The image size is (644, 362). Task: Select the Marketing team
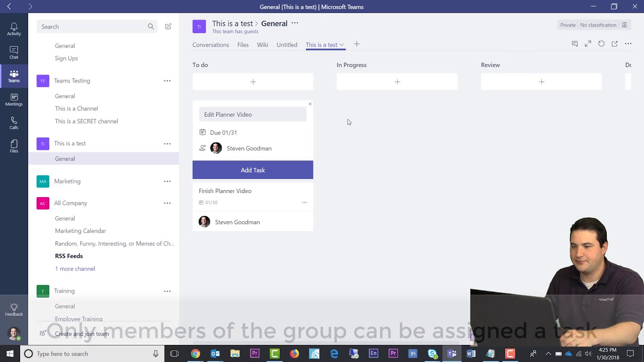coord(67,181)
